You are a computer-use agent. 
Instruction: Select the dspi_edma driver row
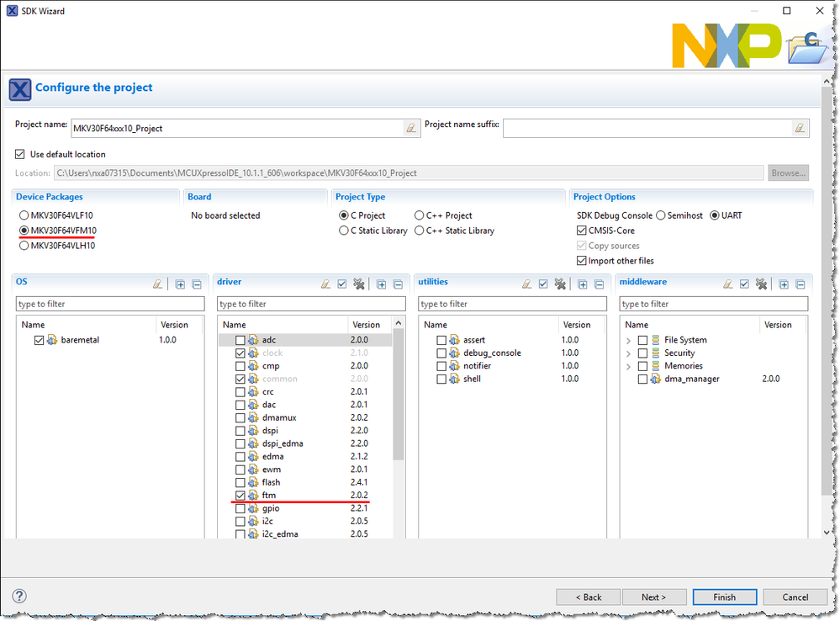click(x=305, y=443)
